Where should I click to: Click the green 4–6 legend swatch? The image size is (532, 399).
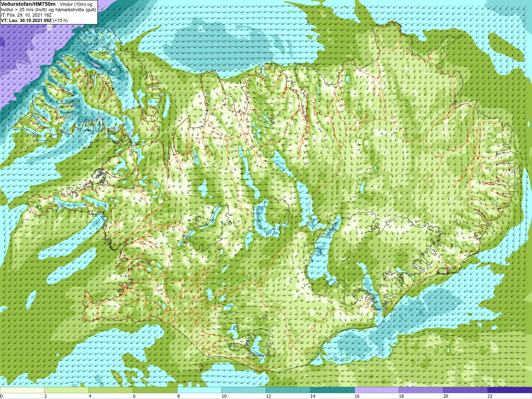pyautogui.click(x=111, y=390)
